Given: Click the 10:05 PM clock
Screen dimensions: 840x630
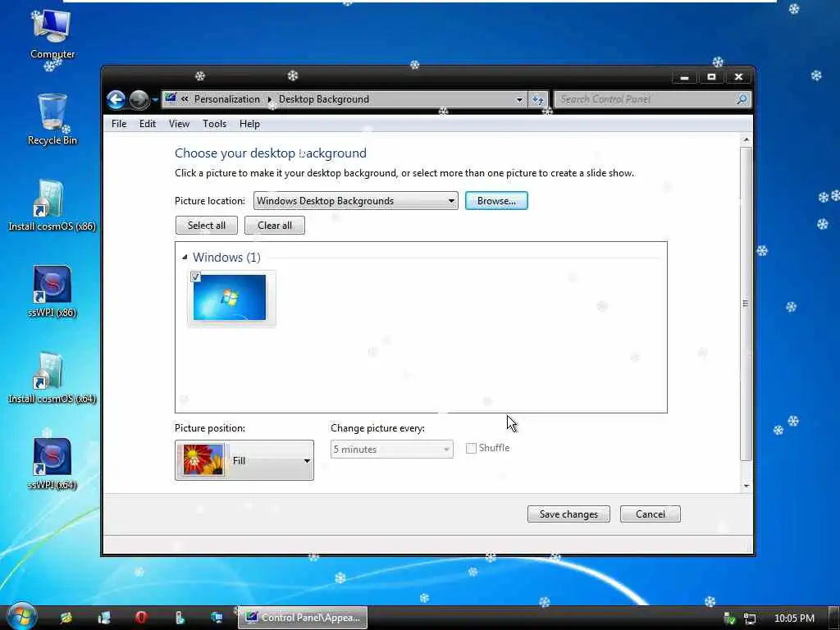Looking at the screenshot, I should (x=794, y=619).
